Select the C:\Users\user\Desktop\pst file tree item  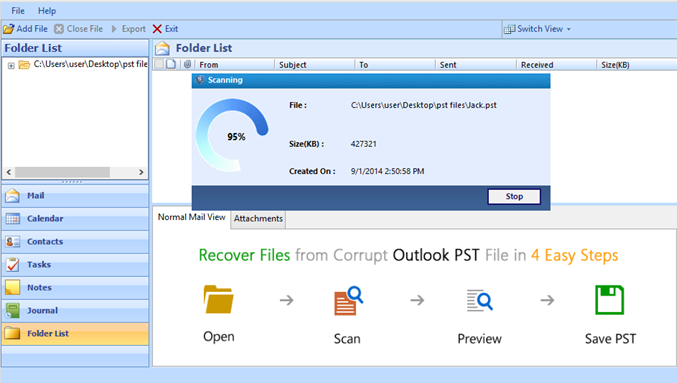coord(90,64)
